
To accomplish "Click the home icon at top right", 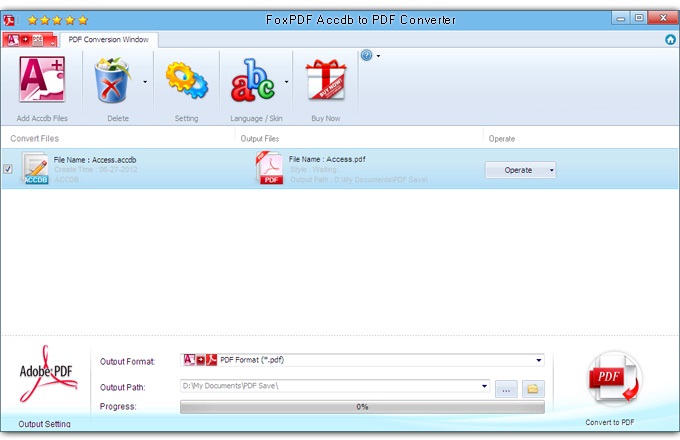I will pos(670,39).
